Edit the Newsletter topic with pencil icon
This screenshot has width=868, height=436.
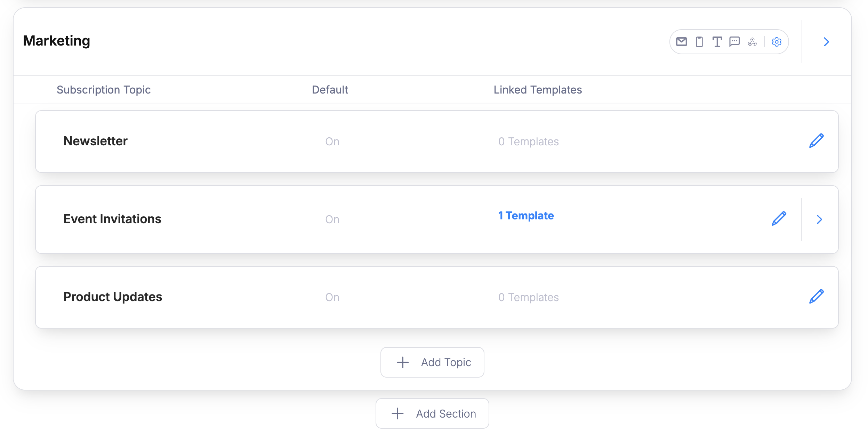(x=817, y=140)
